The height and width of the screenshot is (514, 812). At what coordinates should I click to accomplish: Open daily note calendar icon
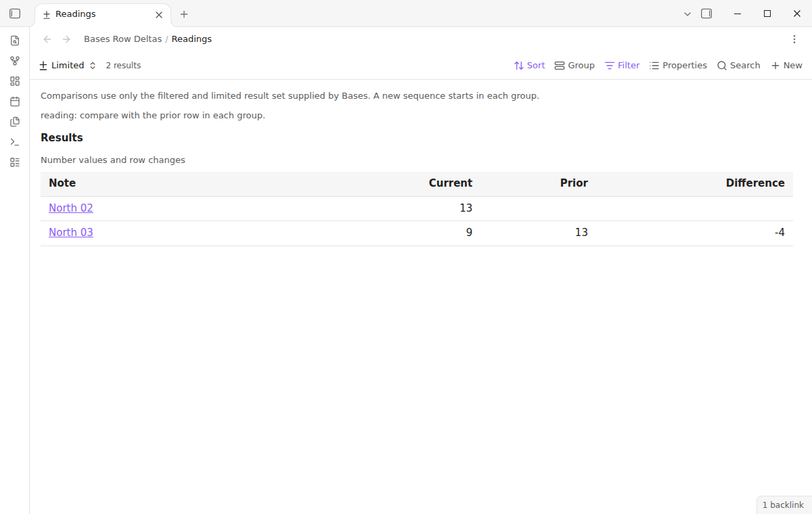point(15,101)
